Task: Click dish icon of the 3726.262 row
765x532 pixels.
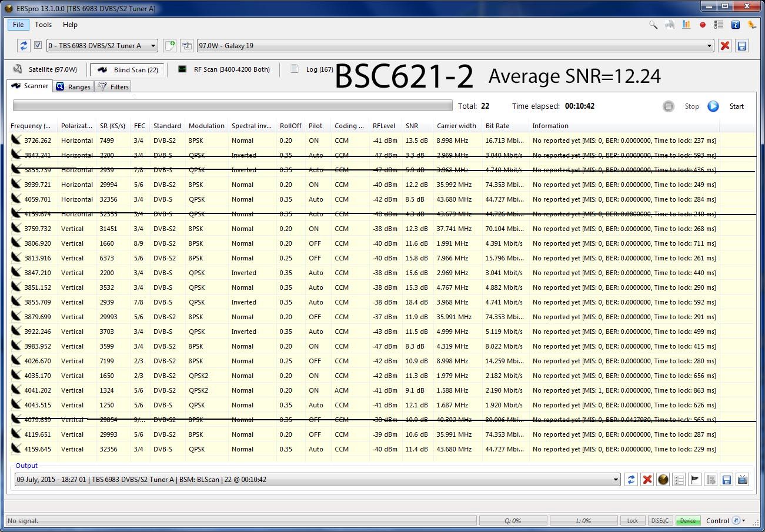Action: coord(16,140)
